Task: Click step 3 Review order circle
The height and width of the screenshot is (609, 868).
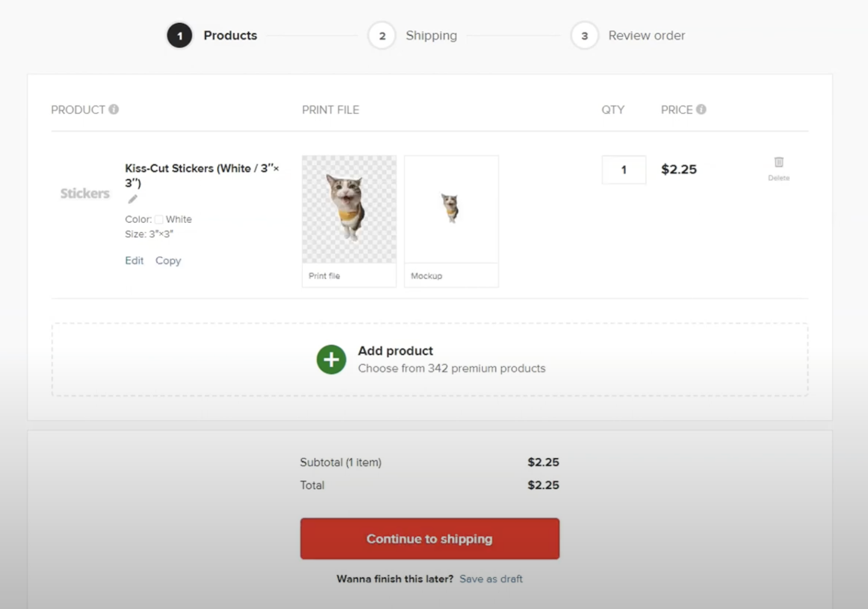Action: 584,35
